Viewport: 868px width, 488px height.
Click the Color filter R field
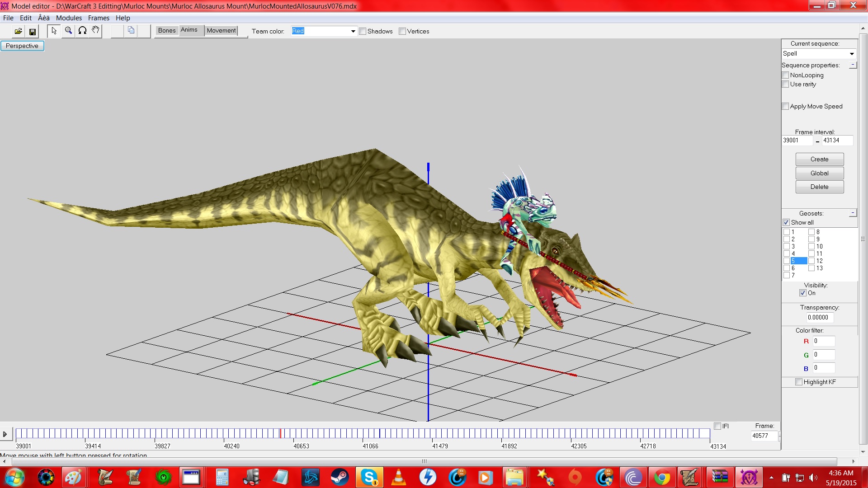click(x=824, y=341)
